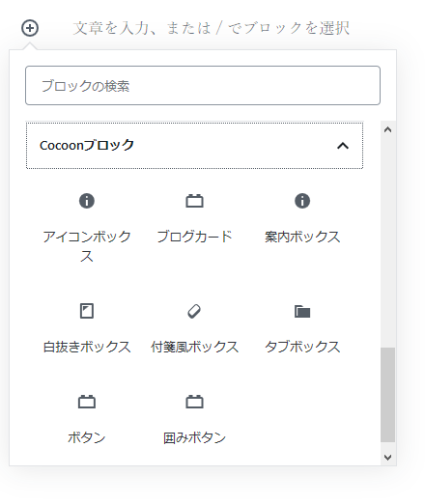
Task: Click the block list scrollbar thumb
Action: click(388, 395)
